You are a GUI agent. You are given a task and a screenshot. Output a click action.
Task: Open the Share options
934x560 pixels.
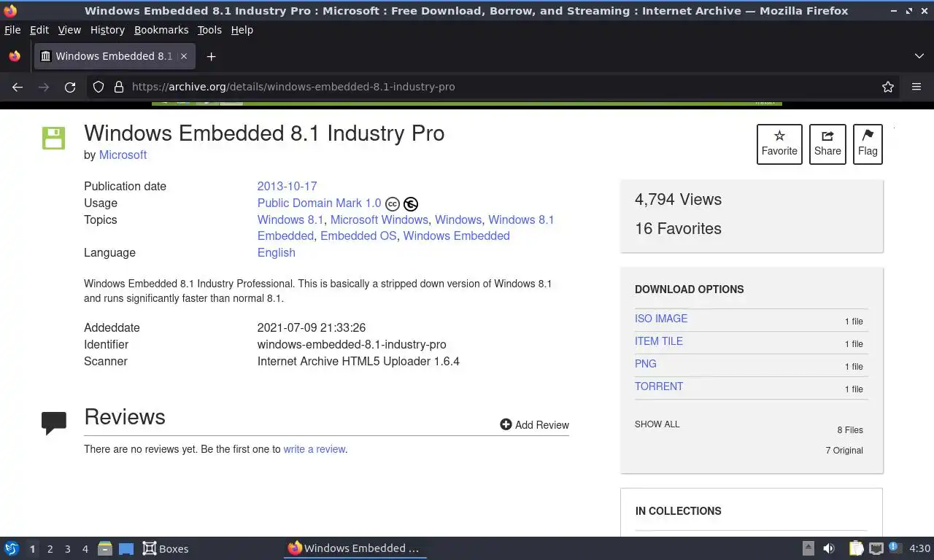point(827,144)
